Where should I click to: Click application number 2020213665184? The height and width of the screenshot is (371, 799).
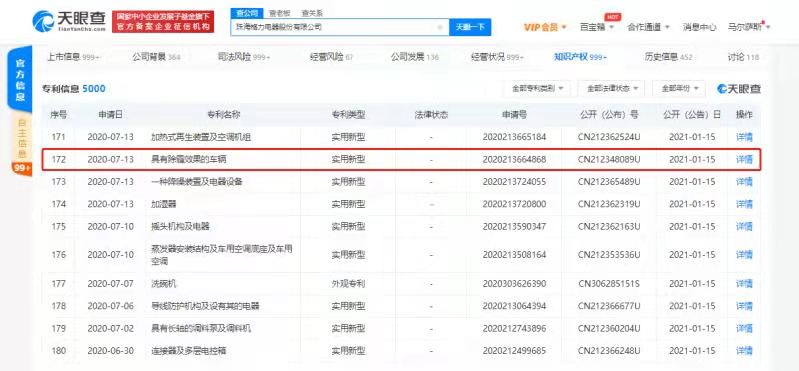[x=514, y=137]
